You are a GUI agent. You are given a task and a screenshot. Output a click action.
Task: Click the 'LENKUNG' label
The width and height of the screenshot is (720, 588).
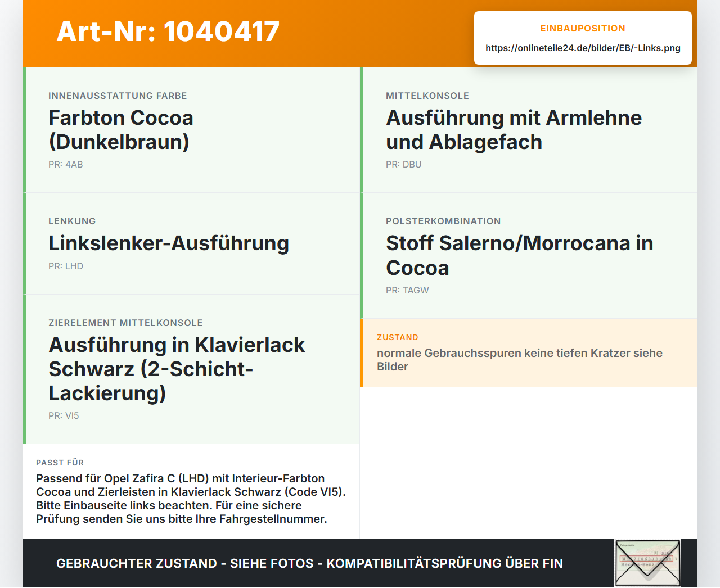point(72,221)
